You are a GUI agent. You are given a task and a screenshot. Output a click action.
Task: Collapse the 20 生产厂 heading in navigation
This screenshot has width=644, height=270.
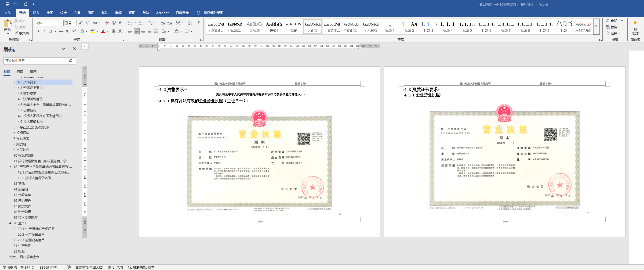10,223
